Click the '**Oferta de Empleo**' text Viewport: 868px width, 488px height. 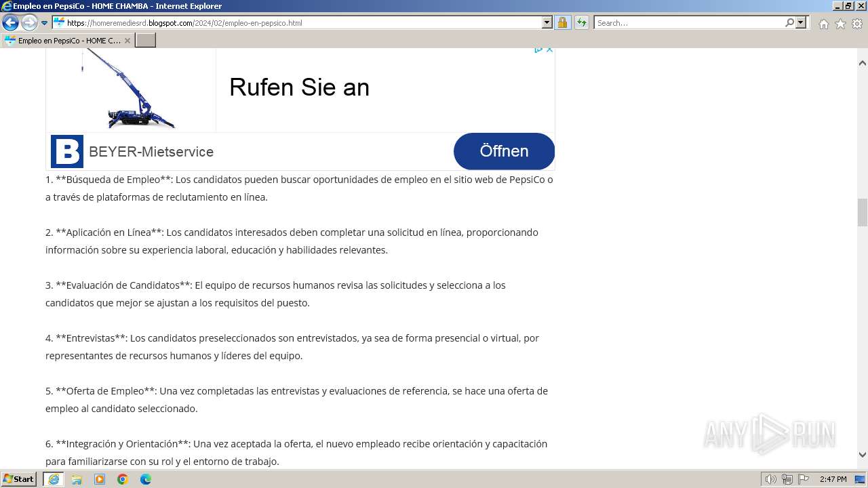pyautogui.click(x=106, y=391)
